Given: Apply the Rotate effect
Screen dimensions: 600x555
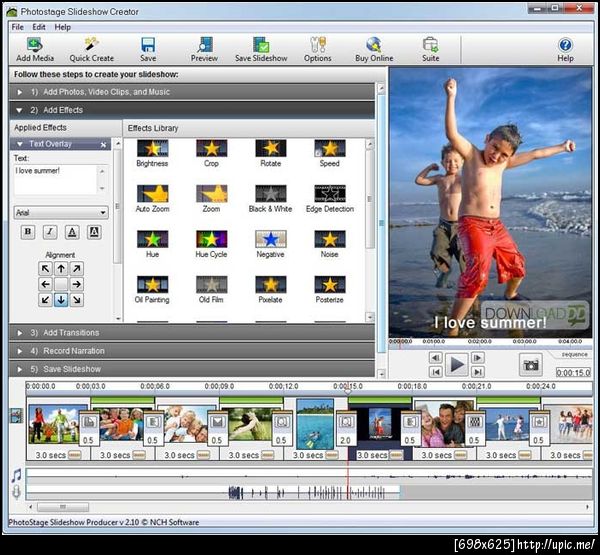Looking at the screenshot, I should (x=271, y=153).
